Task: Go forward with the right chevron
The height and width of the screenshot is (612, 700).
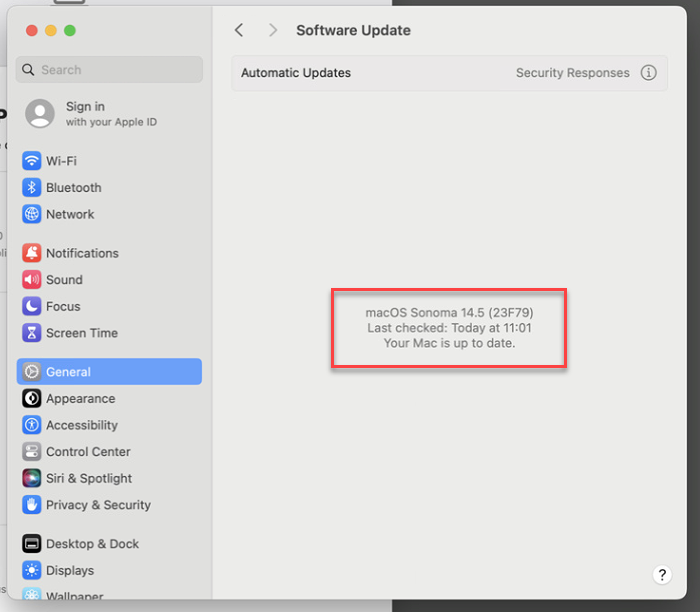Action: click(x=273, y=30)
